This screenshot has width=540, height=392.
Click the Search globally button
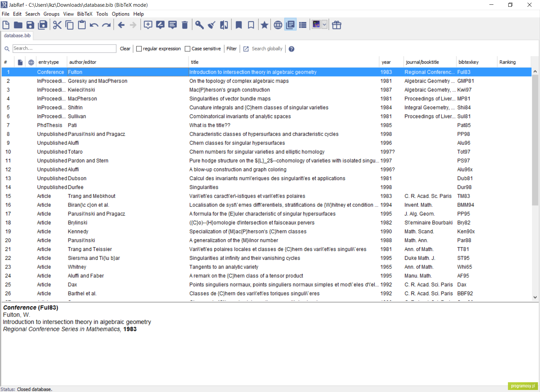(x=263, y=49)
